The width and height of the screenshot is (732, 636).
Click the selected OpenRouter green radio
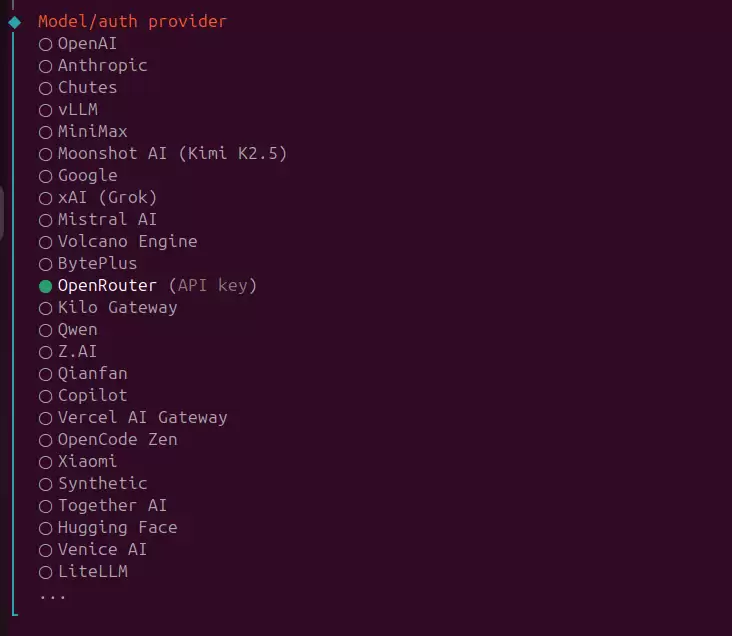coord(45,286)
